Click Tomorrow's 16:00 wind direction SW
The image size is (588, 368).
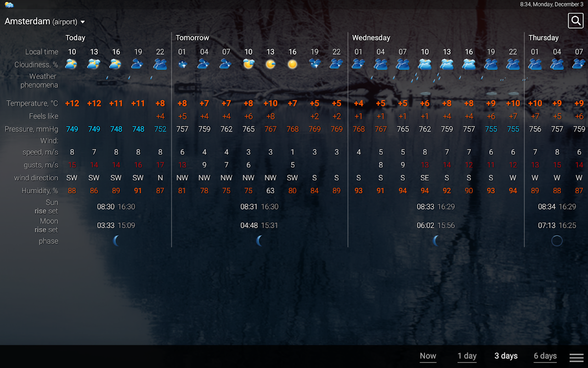tap(293, 178)
